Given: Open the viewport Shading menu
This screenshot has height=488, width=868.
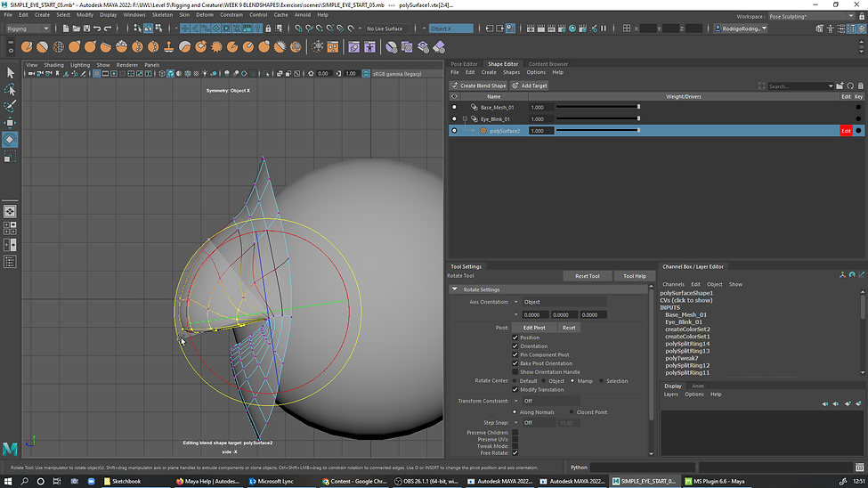Looking at the screenshot, I should 53,65.
